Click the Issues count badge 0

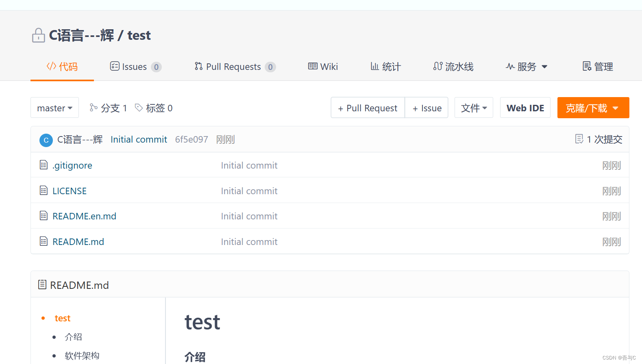(156, 67)
